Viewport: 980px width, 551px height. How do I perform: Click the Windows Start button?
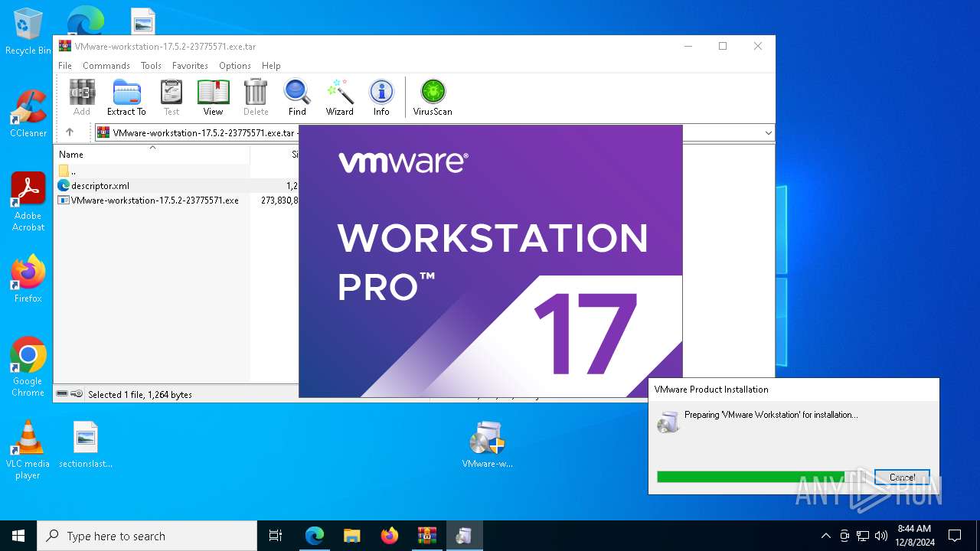[x=18, y=536]
